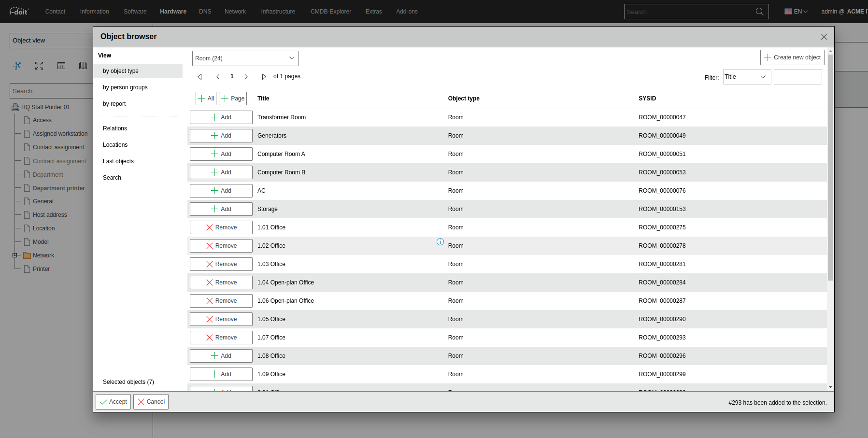The height and width of the screenshot is (438, 868).
Task: Open the Room (24) object type dropdown
Action: [x=245, y=58]
